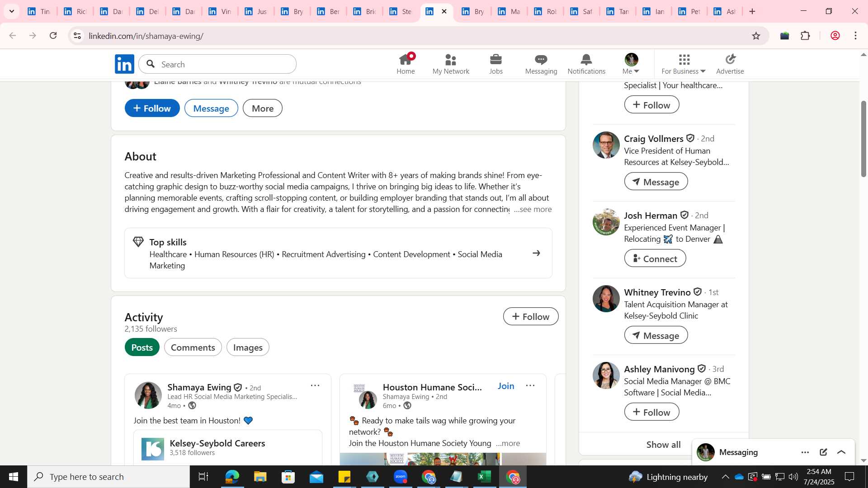Open Task View on taskbar

click(203, 477)
